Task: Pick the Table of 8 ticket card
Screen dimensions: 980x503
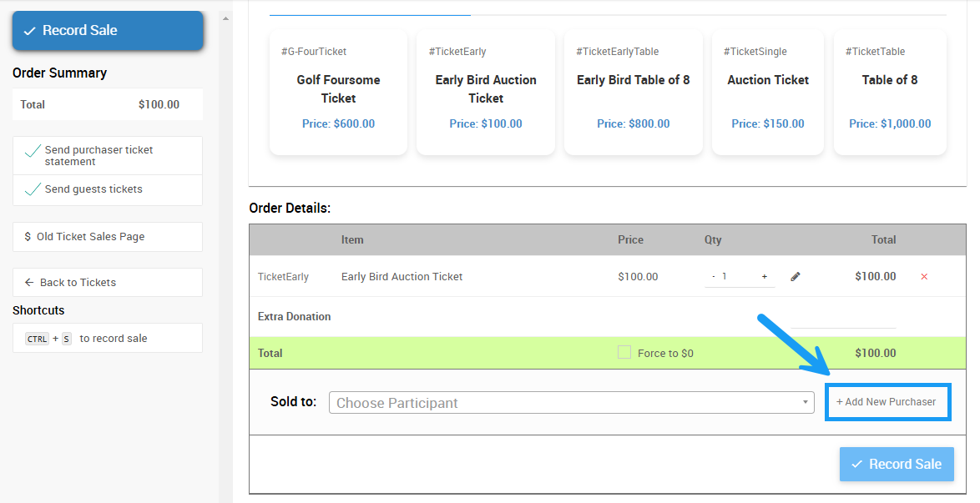Action: tap(890, 93)
